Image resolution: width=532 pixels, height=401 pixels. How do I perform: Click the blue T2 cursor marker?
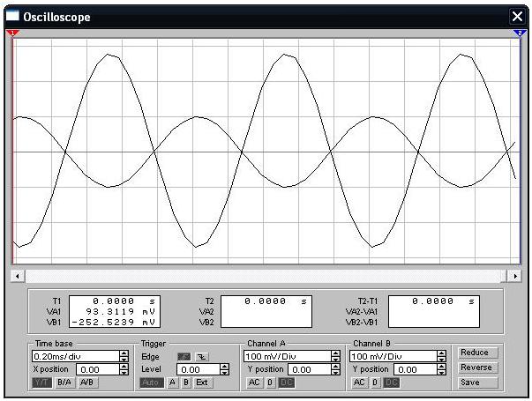[519, 33]
